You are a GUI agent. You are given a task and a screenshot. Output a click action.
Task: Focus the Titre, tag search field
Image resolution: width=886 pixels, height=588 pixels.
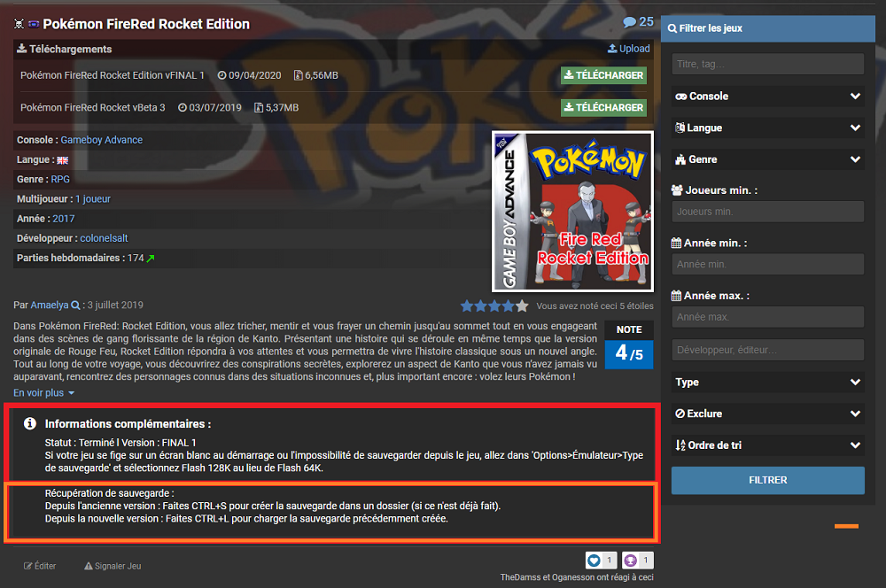coord(767,64)
